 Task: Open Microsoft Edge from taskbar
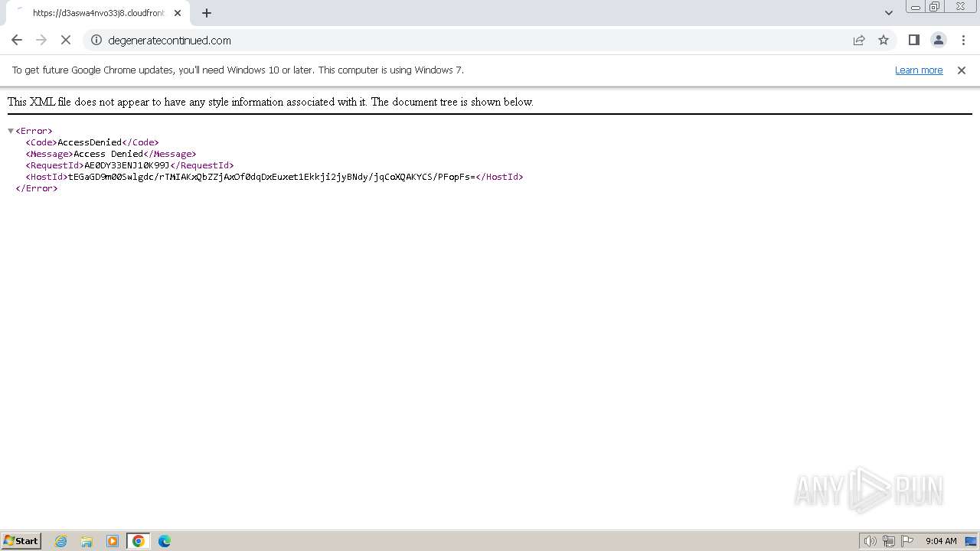[165, 541]
